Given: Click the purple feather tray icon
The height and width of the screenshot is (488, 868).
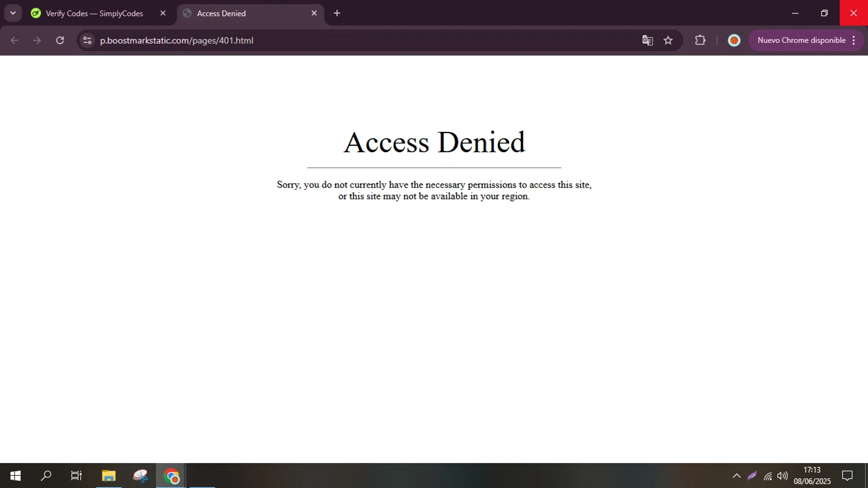Looking at the screenshot, I should (x=752, y=476).
